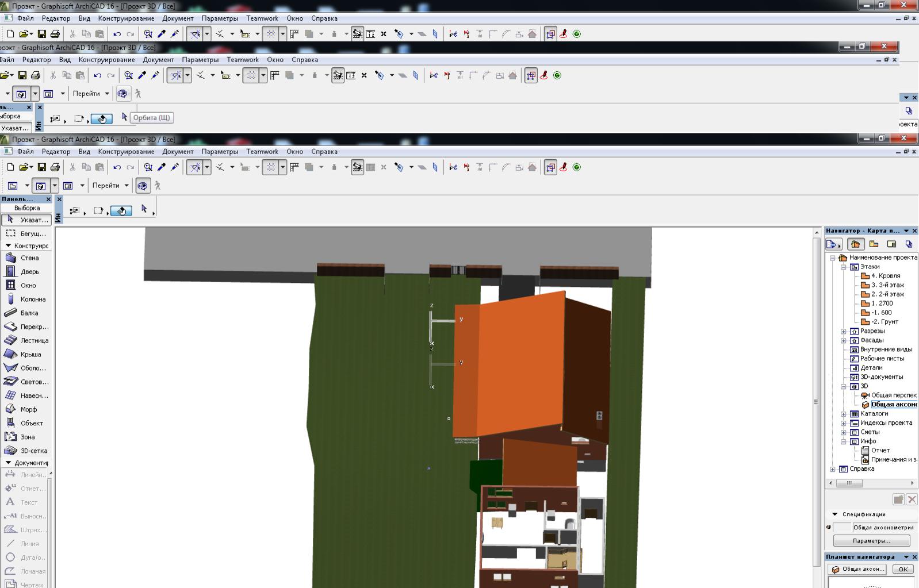Switch Navigator to View Map folder mode
The width and height of the screenshot is (919, 588).
(874, 244)
